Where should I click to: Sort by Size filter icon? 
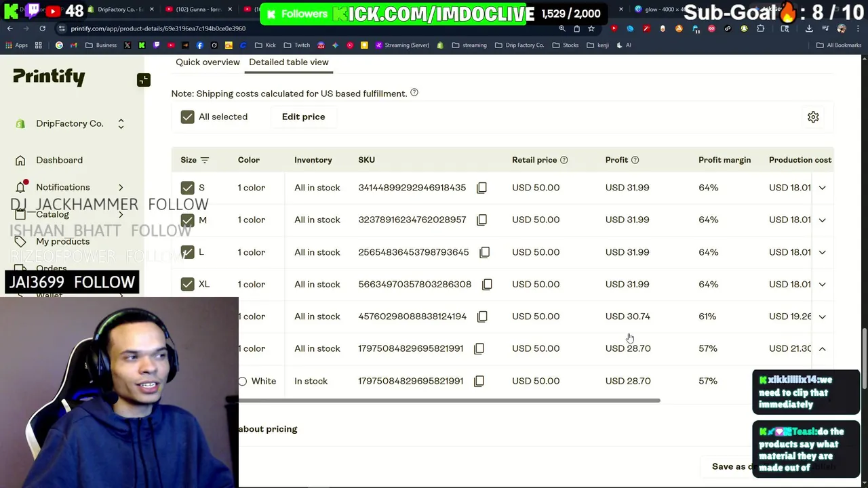tap(205, 160)
